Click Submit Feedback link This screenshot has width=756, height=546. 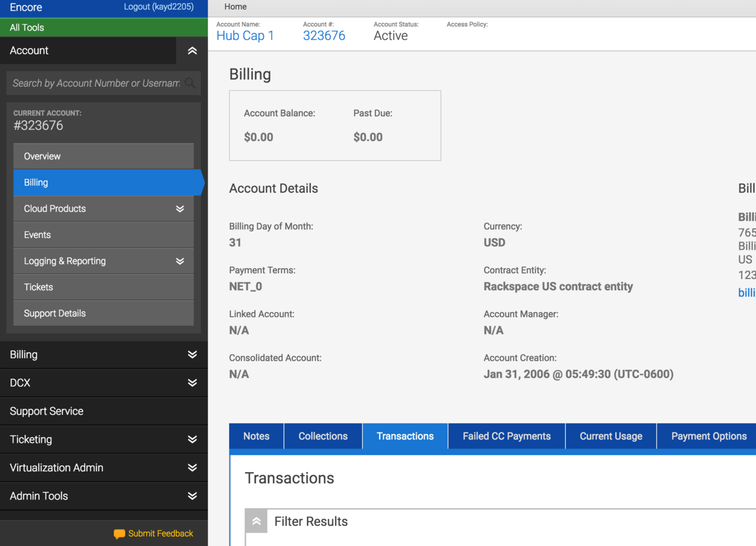click(161, 533)
